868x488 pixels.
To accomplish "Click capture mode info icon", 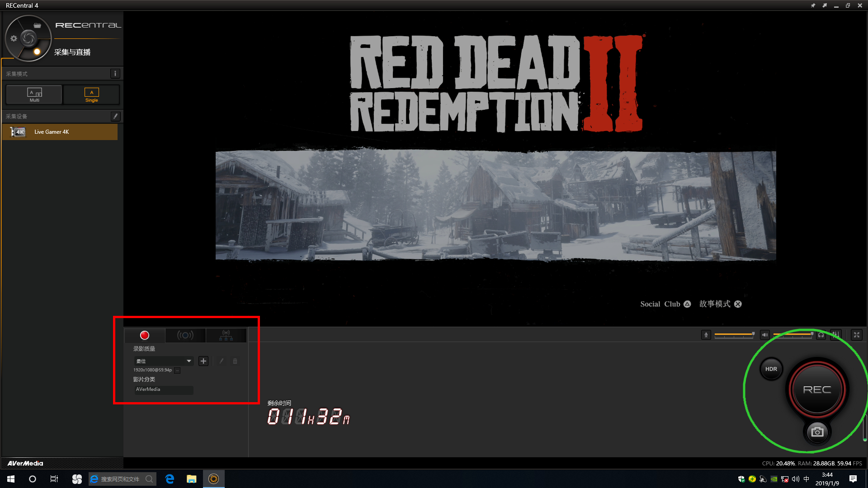I will [x=115, y=74].
